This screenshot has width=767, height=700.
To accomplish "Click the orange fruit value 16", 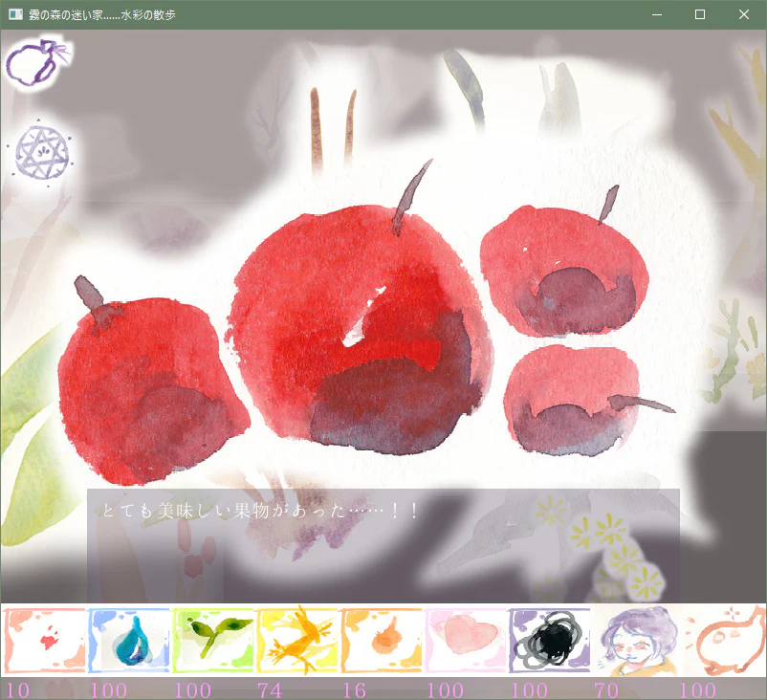I will click(355, 689).
